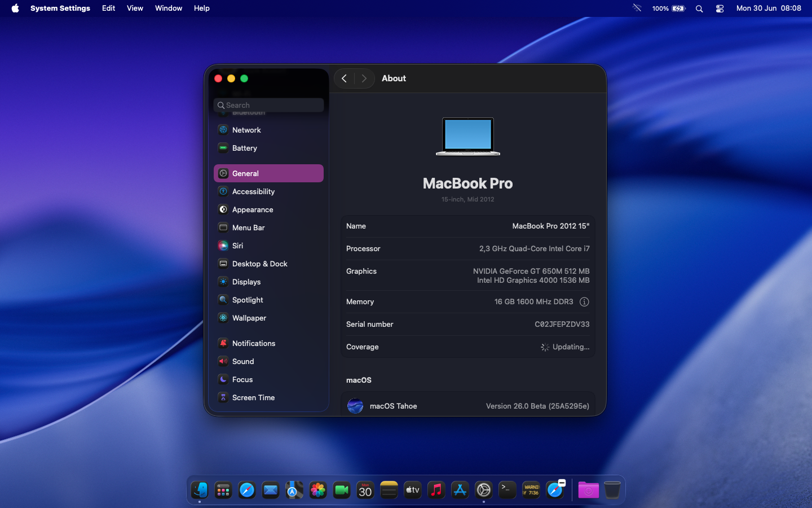The height and width of the screenshot is (508, 812).
Task: Open Wallpaper settings
Action: point(268,318)
